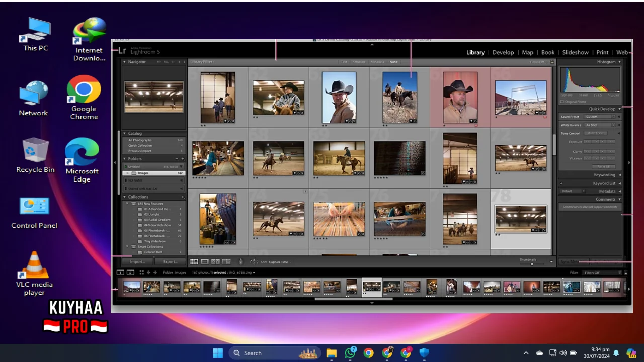Image resolution: width=644 pixels, height=362 pixels.
Task: Set Navigator zoom to FIT
Action: (x=159, y=62)
